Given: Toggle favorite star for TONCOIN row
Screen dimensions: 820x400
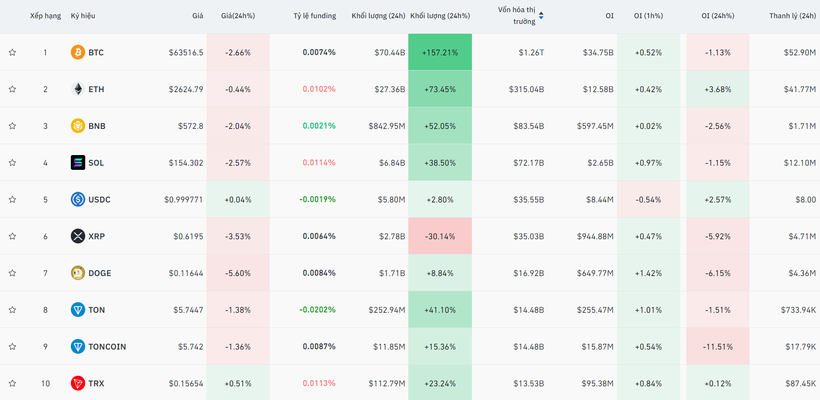Looking at the screenshot, I should click(12, 347).
